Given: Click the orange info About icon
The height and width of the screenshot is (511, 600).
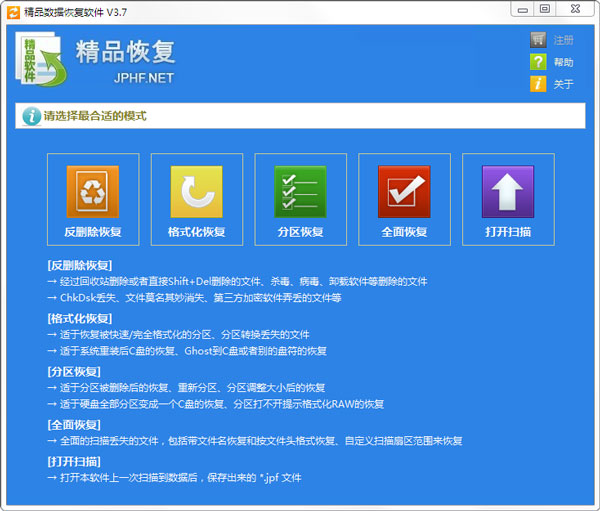Looking at the screenshot, I should [538, 84].
